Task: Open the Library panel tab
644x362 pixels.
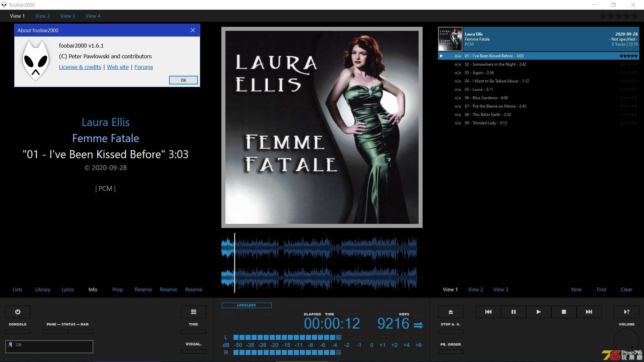Action: pos(43,290)
